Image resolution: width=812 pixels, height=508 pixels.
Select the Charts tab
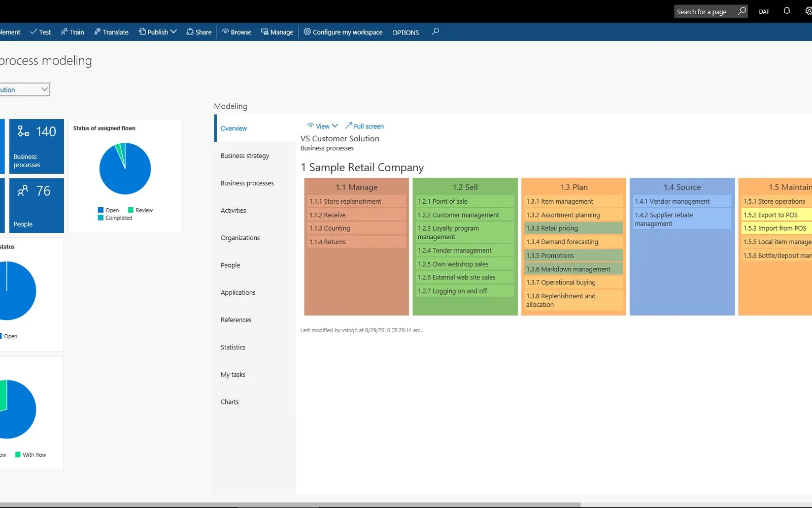point(255,402)
